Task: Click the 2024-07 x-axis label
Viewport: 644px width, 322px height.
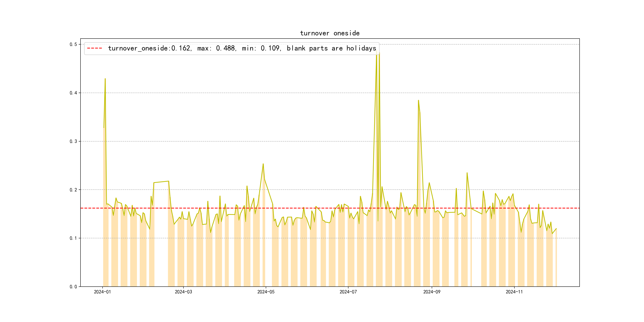Action: coord(348,292)
